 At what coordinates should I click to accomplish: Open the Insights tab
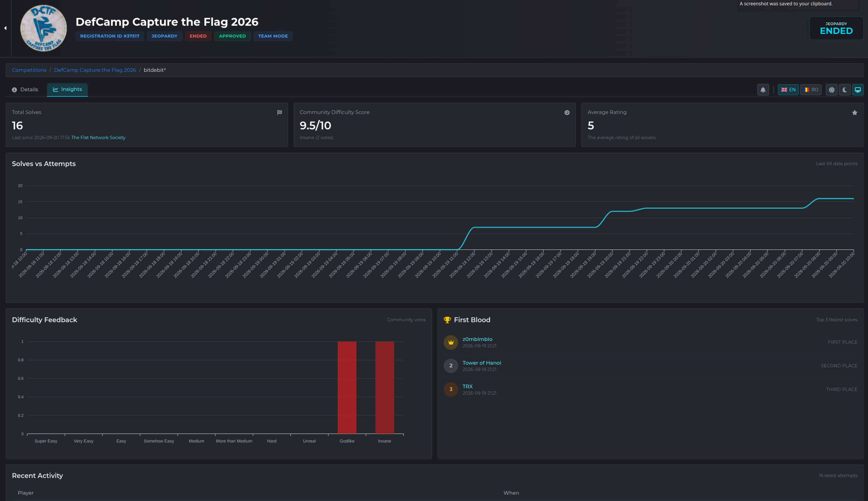coord(67,89)
